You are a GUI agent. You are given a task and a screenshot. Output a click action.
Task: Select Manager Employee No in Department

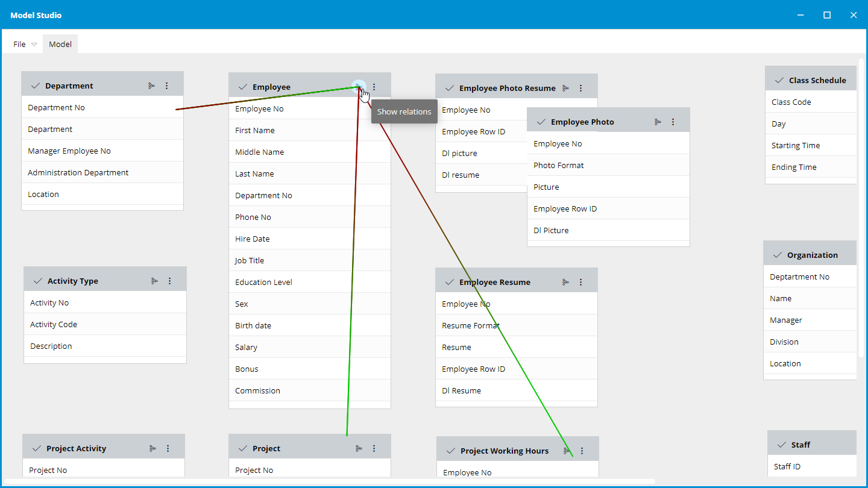pos(69,151)
